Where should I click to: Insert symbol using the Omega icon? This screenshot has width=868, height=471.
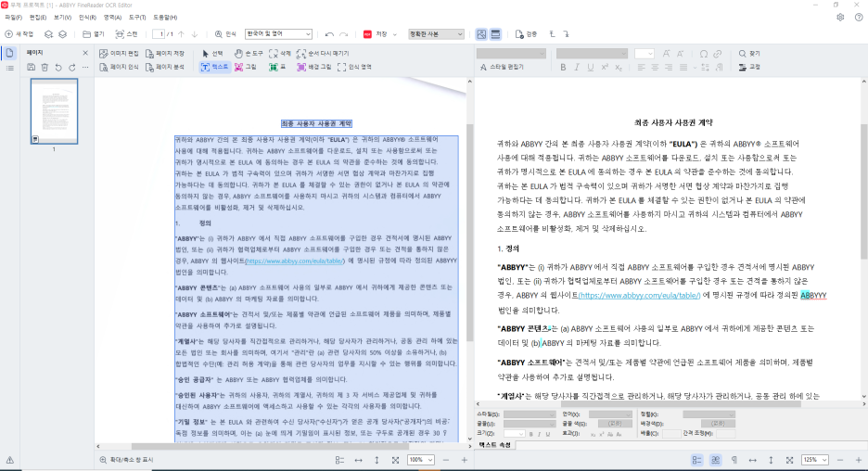(704, 54)
